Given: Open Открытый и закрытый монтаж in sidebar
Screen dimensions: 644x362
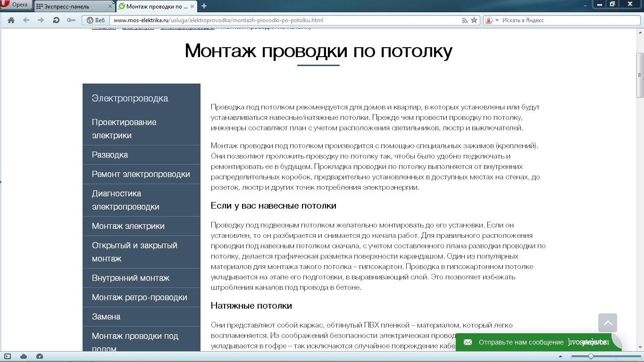Looking at the screenshot, I should (142, 252).
